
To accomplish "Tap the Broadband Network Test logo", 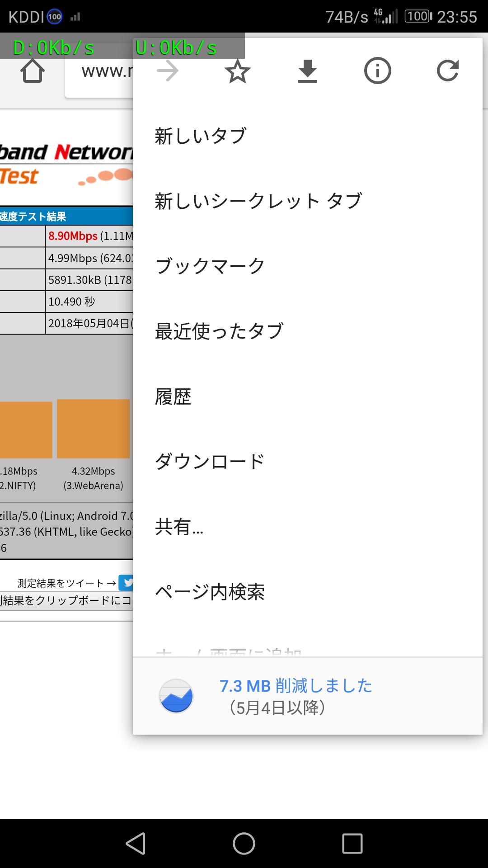I will 66,164.
